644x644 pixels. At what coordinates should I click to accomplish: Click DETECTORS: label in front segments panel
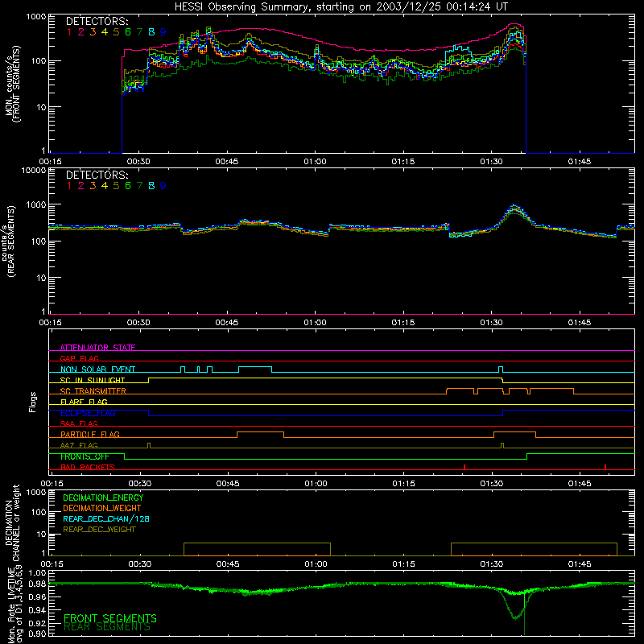pyautogui.click(x=97, y=22)
